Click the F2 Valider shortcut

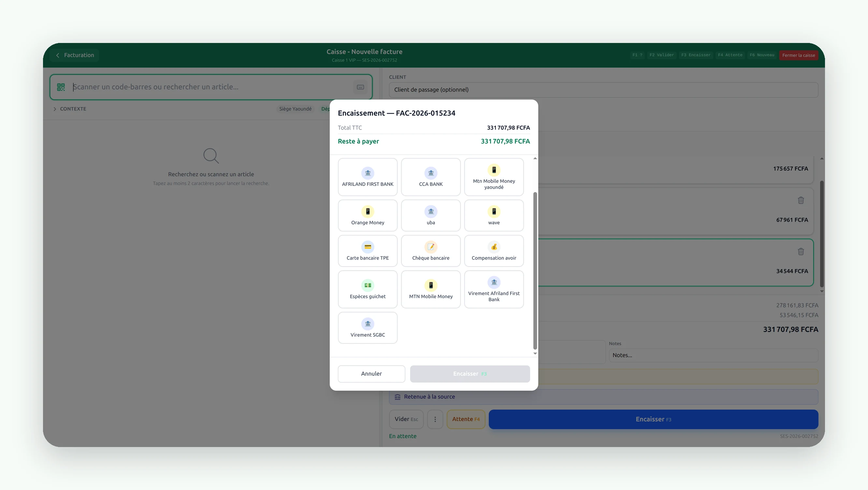(x=661, y=55)
